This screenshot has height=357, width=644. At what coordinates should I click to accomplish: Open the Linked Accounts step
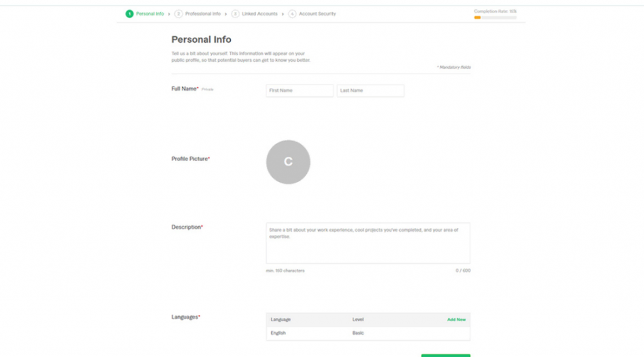click(259, 14)
